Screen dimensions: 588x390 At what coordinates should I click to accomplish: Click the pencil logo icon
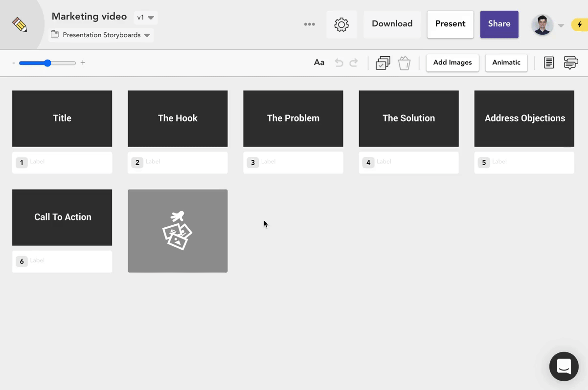click(x=20, y=24)
